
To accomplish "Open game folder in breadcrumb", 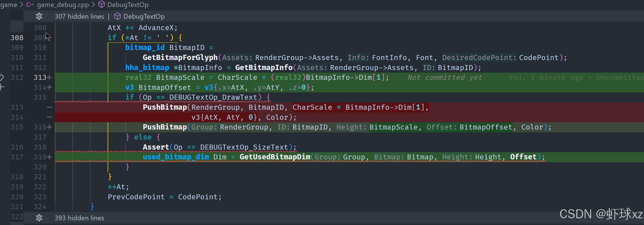I will coord(9,5).
